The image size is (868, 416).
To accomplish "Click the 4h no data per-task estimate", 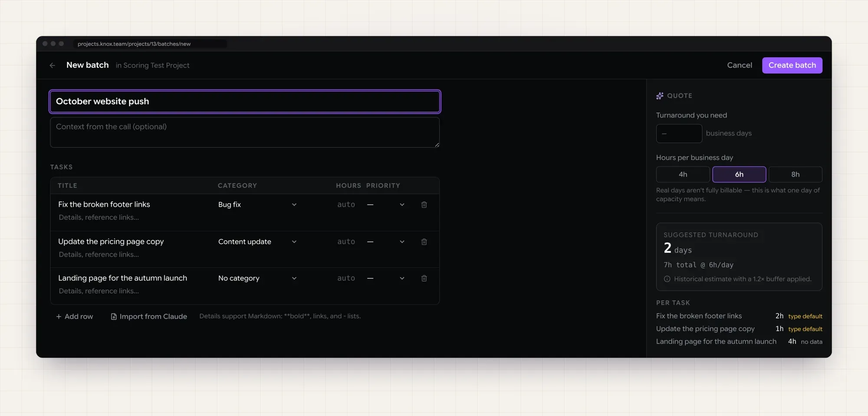I will 805,342.
